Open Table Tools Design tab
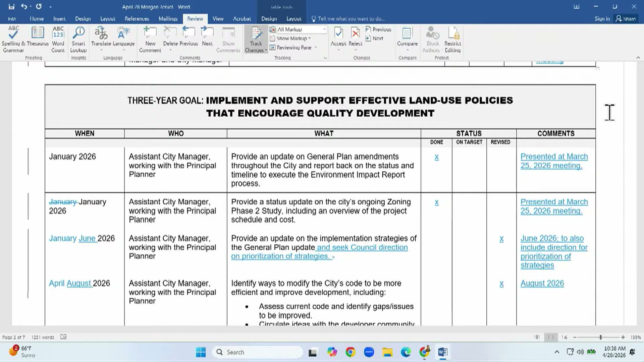Image resolution: width=644 pixels, height=362 pixels. [269, 19]
